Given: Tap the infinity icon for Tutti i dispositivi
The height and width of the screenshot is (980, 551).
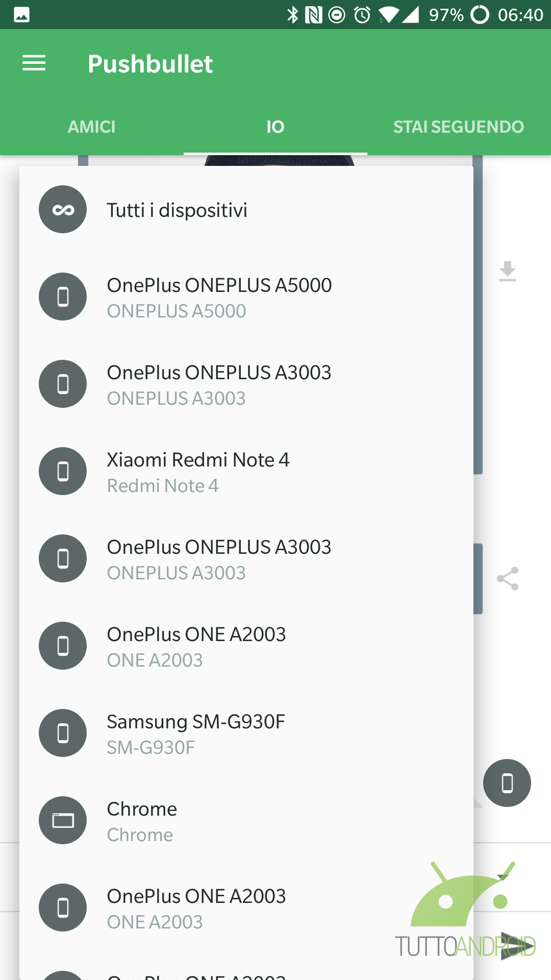Looking at the screenshot, I should click(63, 209).
